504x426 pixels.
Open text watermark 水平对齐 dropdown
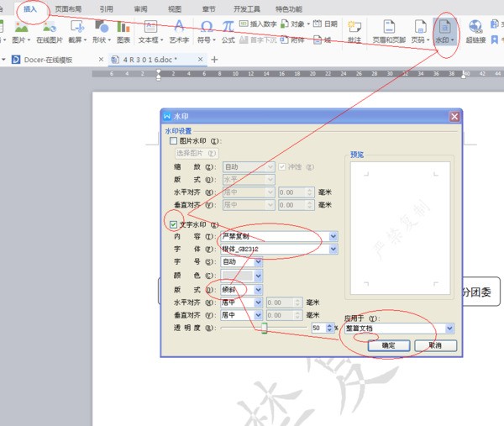pos(258,302)
